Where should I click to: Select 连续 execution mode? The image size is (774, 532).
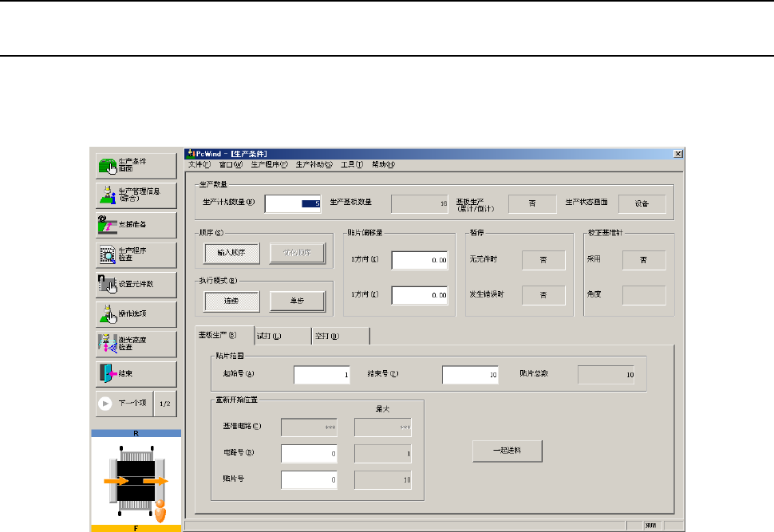coord(231,301)
